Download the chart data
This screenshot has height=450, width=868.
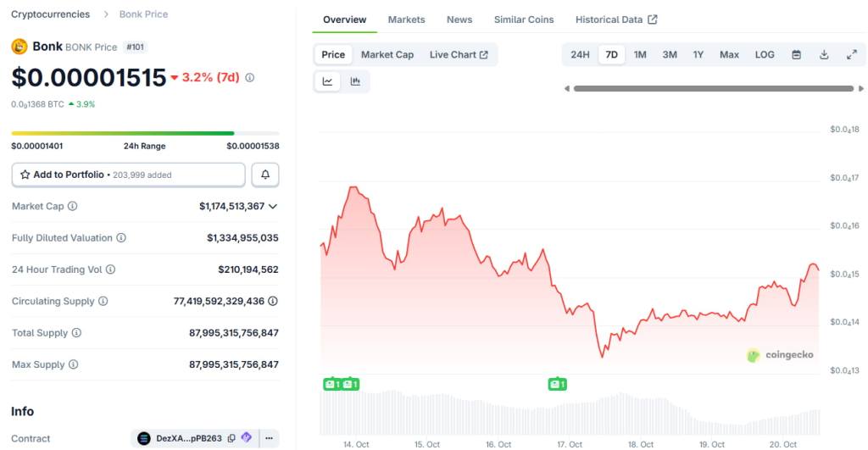pyautogui.click(x=824, y=55)
